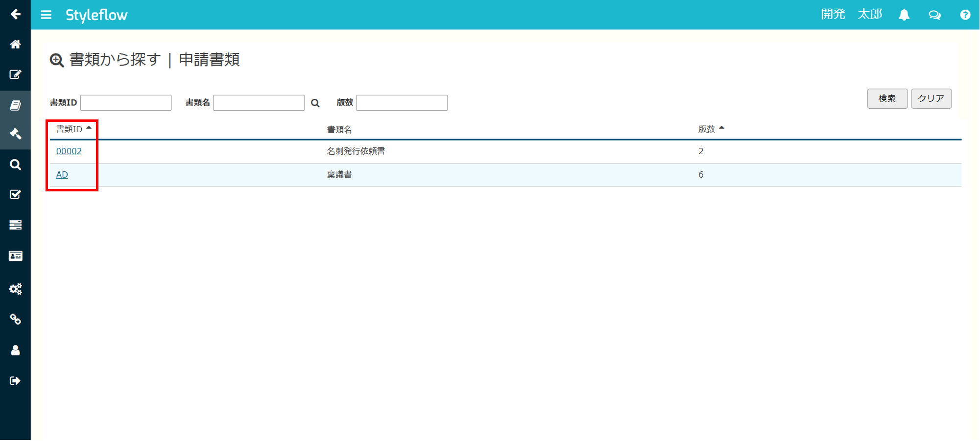Open the stacked-list sidebar icon
Screen dimensions: 980x441
pyautogui.click(x=15, y=225)
